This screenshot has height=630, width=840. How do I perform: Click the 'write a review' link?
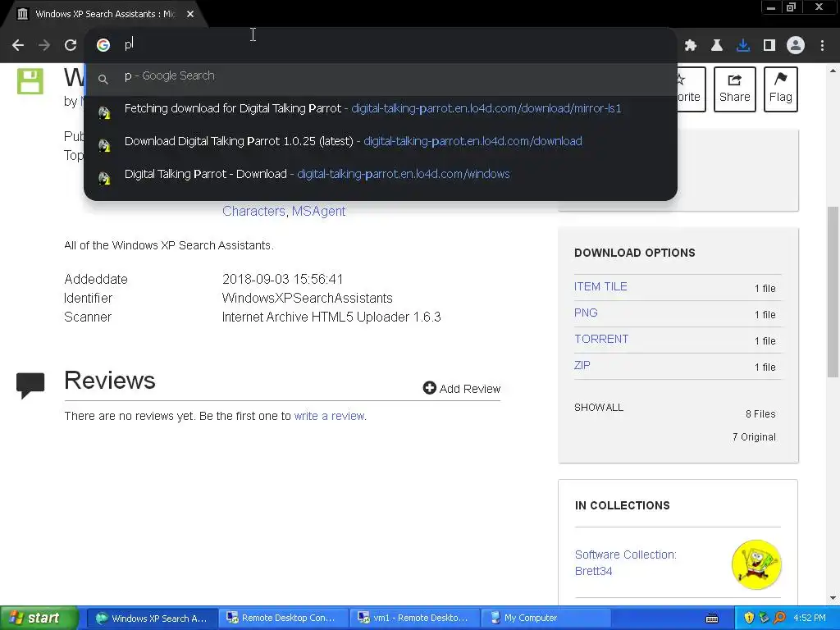(329, 416)
